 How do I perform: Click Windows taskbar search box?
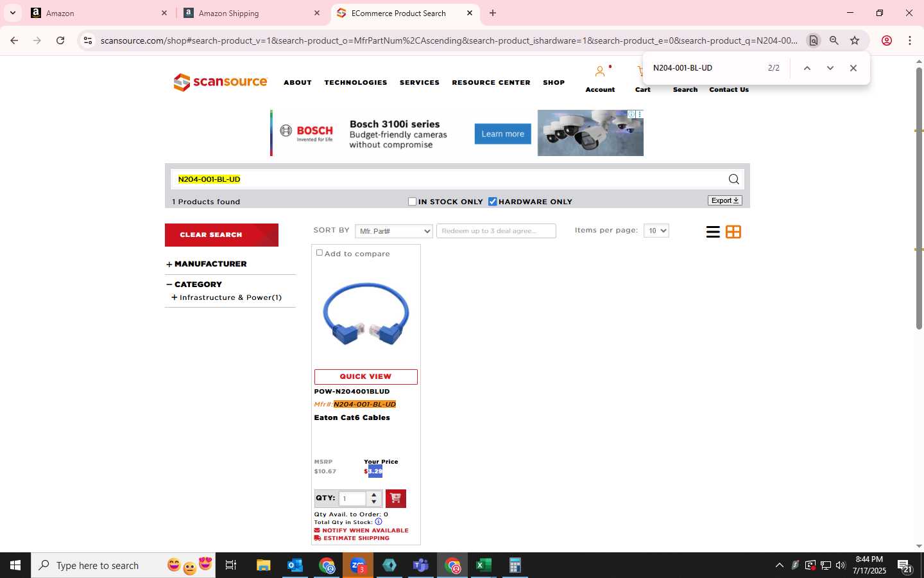pyautogui.click(x=123, y=565)
